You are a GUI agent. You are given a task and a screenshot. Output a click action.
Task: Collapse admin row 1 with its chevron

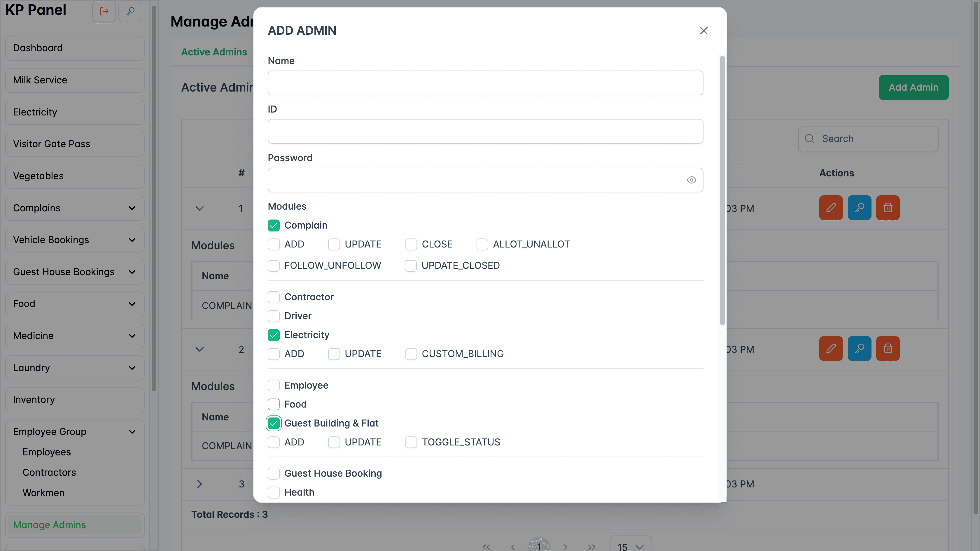click(x=199, y=208)
